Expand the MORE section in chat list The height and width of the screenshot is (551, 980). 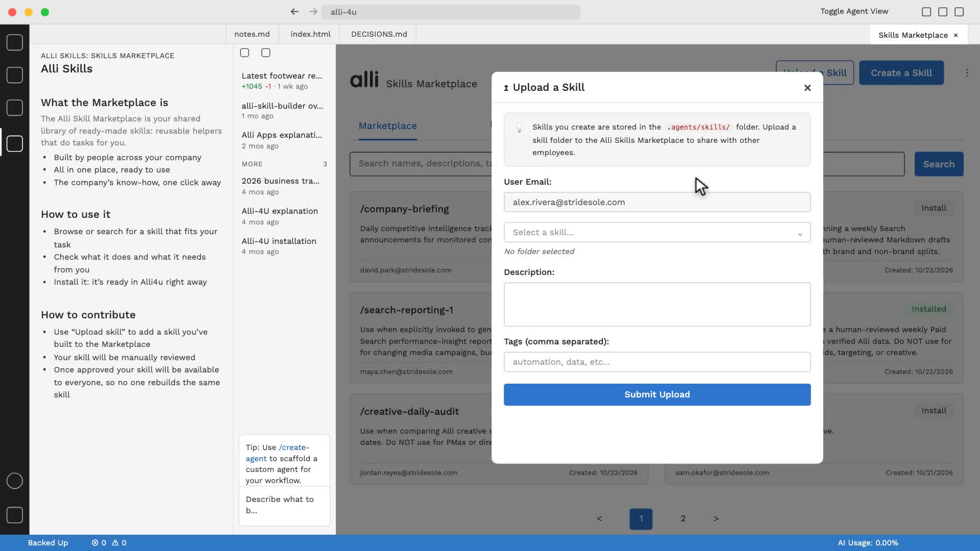284,164
